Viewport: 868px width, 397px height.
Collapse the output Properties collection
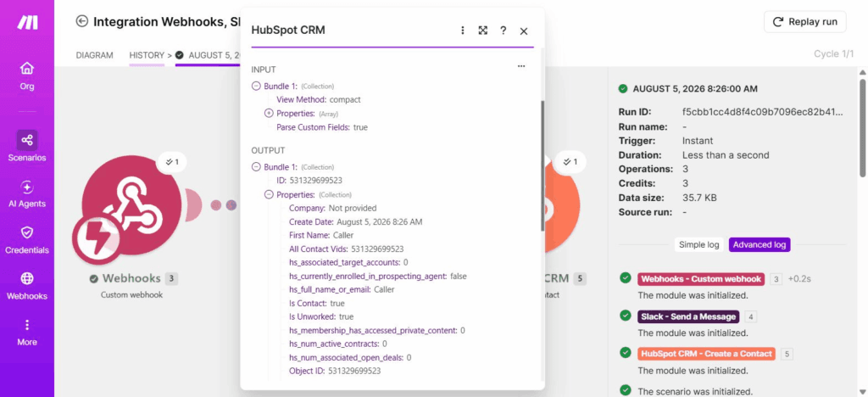pos(269,194)
